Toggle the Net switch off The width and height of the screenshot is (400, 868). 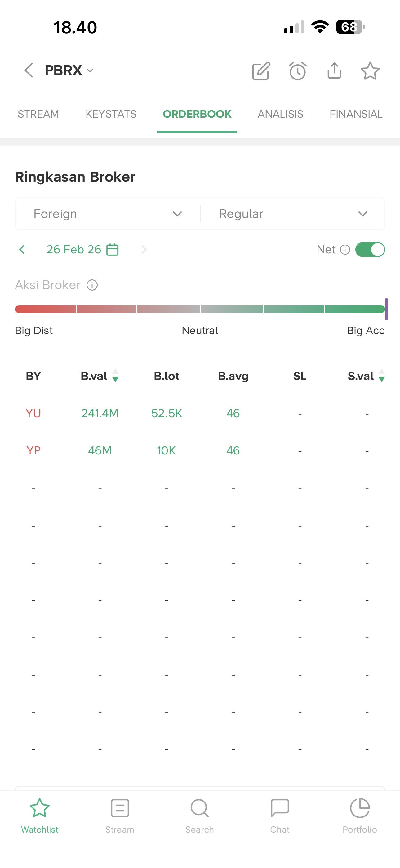(370, 250)
